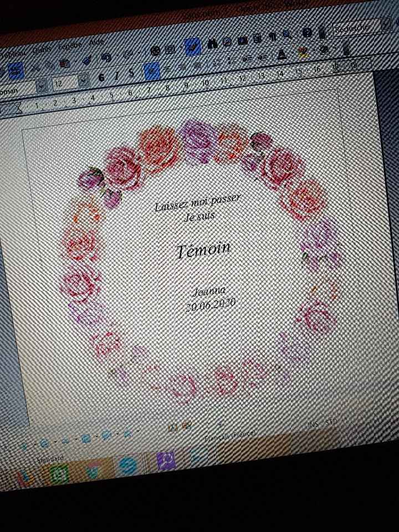Open the Data Sources icon
399x532 pixels.
tap(258, 38)
